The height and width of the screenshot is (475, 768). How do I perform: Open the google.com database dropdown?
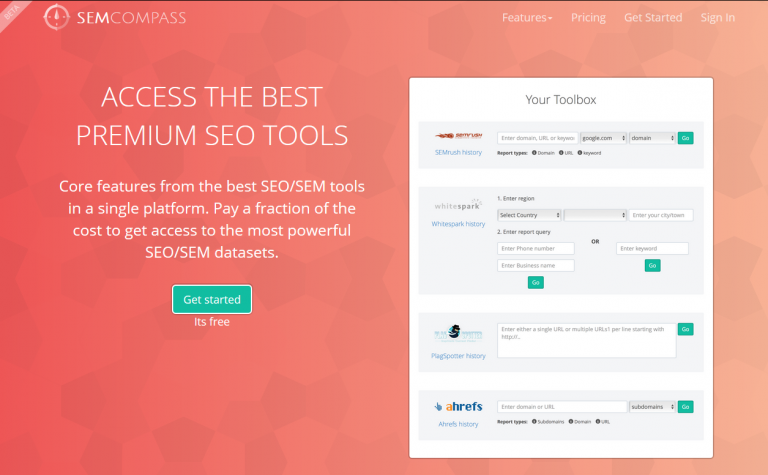[603, 138]
